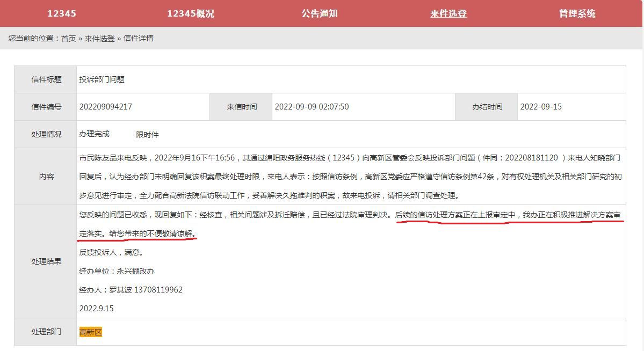The height and width of the screenshot is (351, 644).
Task: Click the 信件详情 breadcrumb text
Action: pos(139,38)
